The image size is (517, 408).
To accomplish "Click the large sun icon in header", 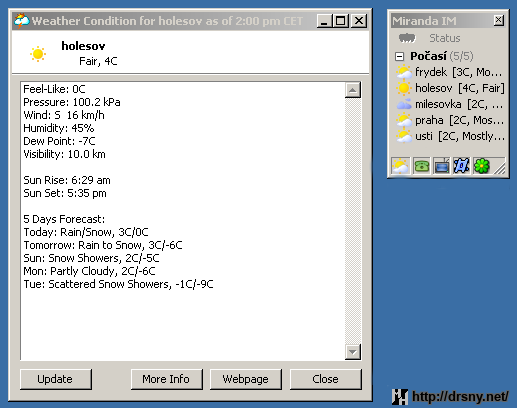I will pos(38,54).
